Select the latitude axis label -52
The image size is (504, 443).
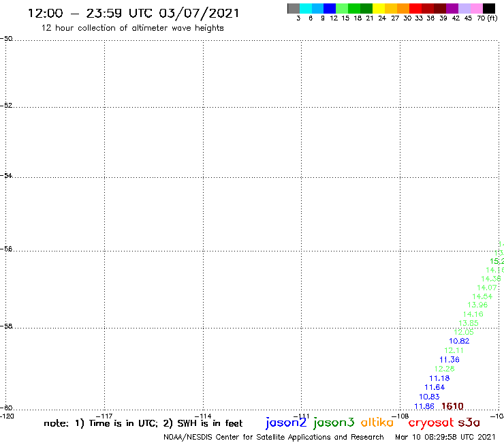pyautogui.click(x=6, y=105)
